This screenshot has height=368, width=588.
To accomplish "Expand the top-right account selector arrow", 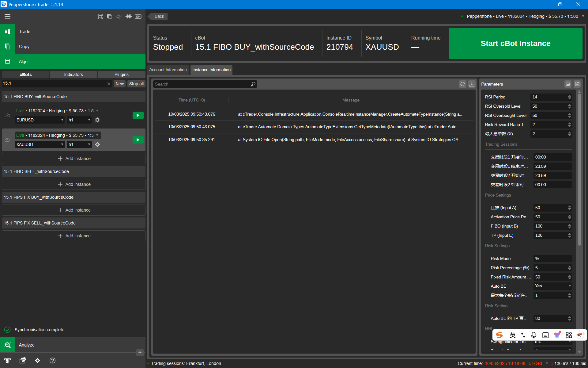I will click(x=583, y=16).
